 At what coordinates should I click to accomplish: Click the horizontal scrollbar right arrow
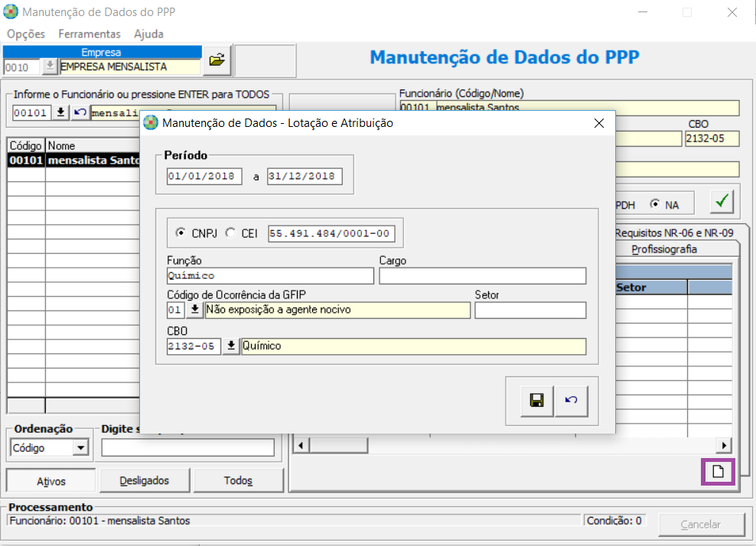(724, 445)
